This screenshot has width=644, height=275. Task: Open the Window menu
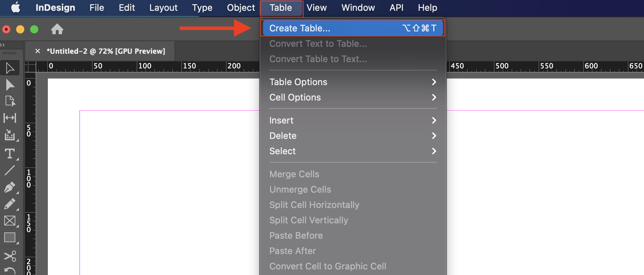pos(358,8)
